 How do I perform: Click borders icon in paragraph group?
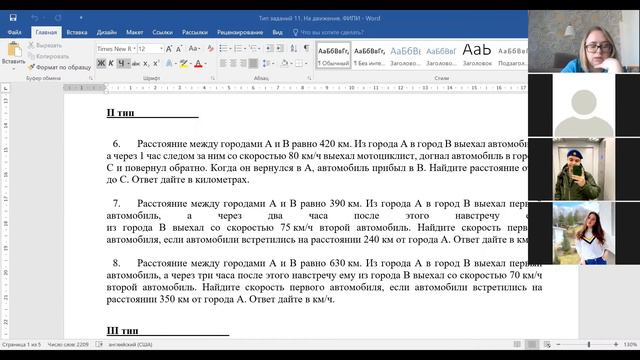point(299,63)
